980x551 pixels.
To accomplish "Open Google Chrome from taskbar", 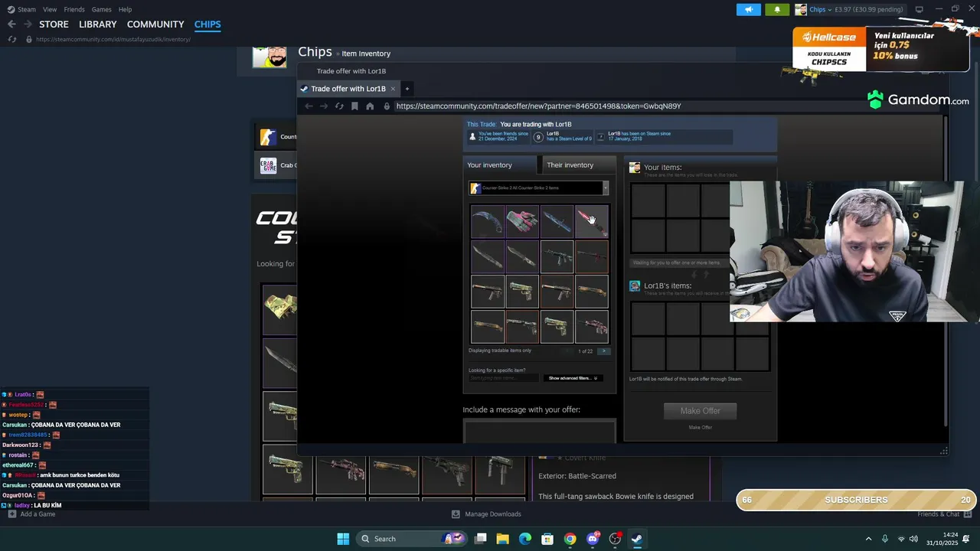I will point(570,539).
